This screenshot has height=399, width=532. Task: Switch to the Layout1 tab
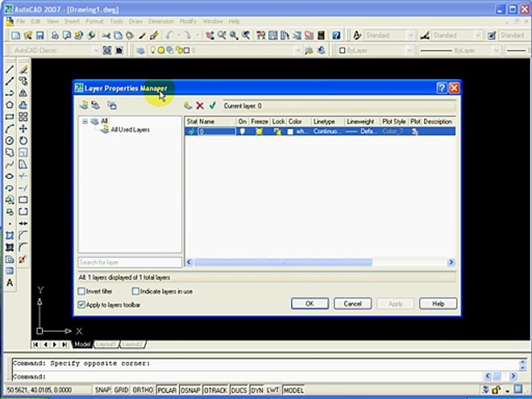tap(105, 344)
